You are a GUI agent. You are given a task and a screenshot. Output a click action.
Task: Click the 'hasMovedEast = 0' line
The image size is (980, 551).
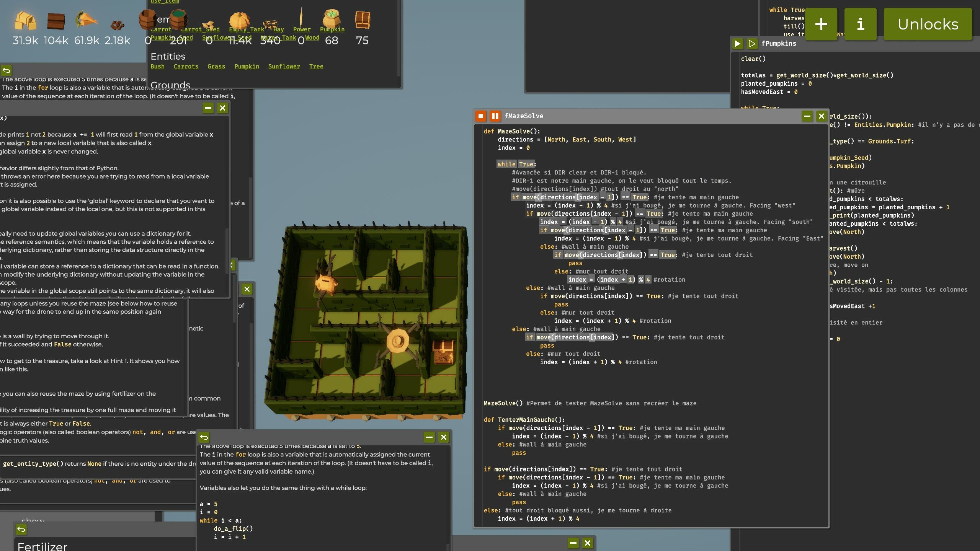click(769, 92)
